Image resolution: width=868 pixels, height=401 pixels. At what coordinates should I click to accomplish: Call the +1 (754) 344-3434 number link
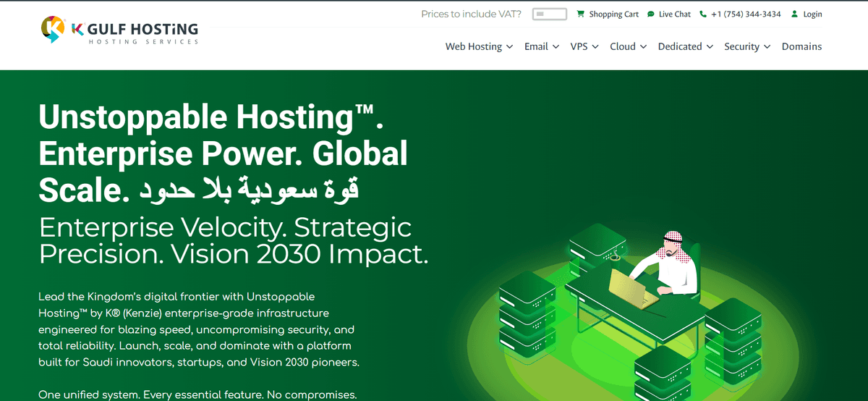pyautogui.click(x=746, y=14)
